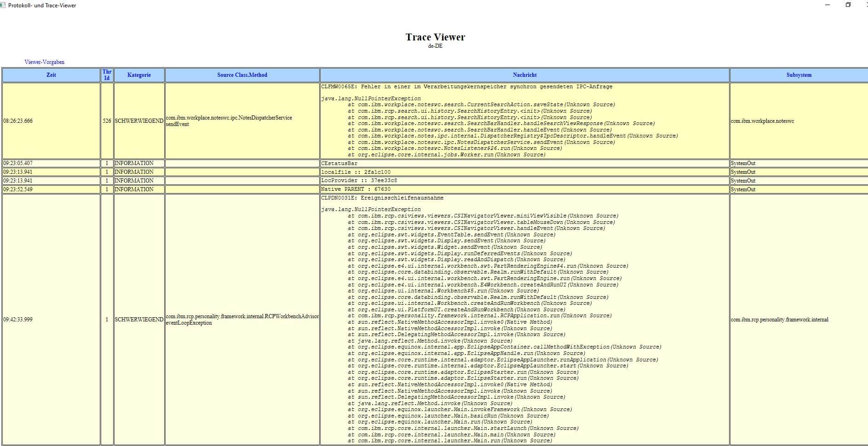Click SCHWERWIEGEND in the 09:42:33.999 row

139,320
